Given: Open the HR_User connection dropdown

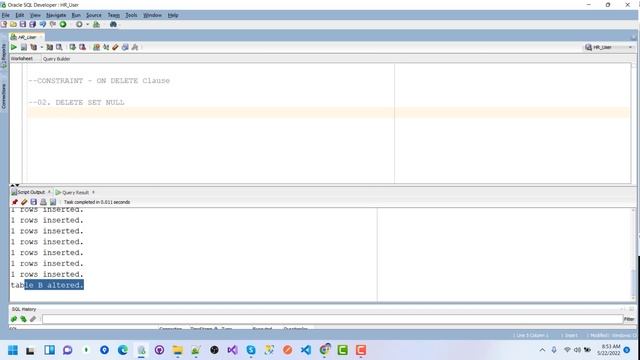Looking at the screenshot, I should (x=609, y=47).
